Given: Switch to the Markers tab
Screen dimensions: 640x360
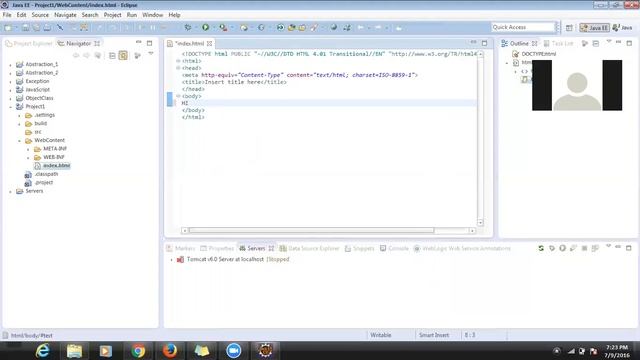Looking at the screenshot, I should [x=181, y=248].
